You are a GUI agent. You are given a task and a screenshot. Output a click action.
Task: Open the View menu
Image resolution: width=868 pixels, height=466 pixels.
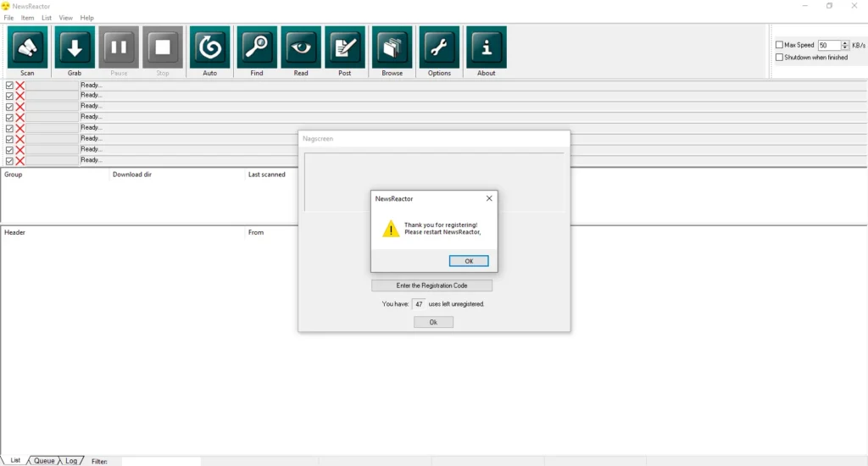65,18
